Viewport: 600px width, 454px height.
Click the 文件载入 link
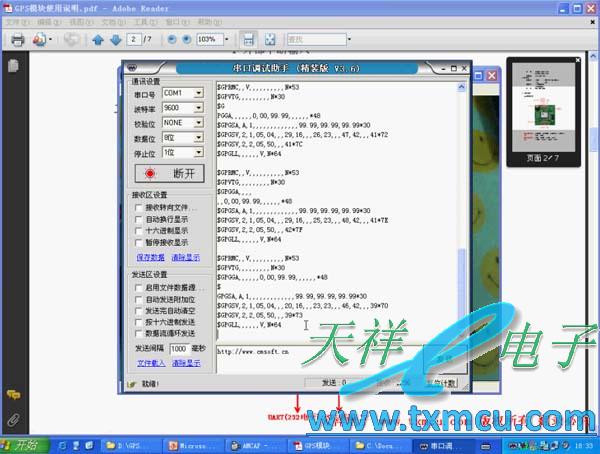pos(151,363)
